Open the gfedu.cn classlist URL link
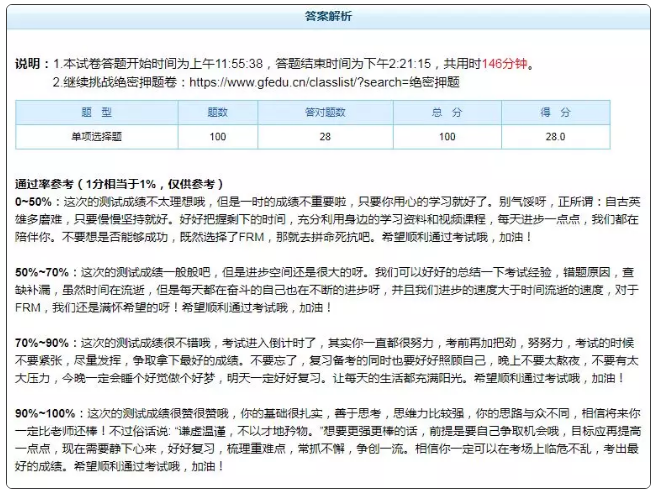The image size is (653, 494). (x=324, y=82)
